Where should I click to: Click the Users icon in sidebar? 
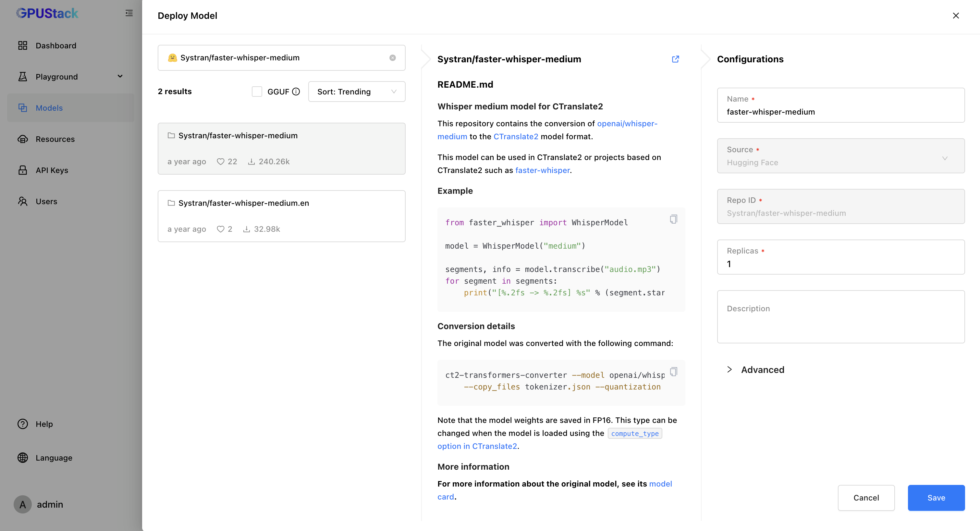pyautogui.click(x=23, y=201)
